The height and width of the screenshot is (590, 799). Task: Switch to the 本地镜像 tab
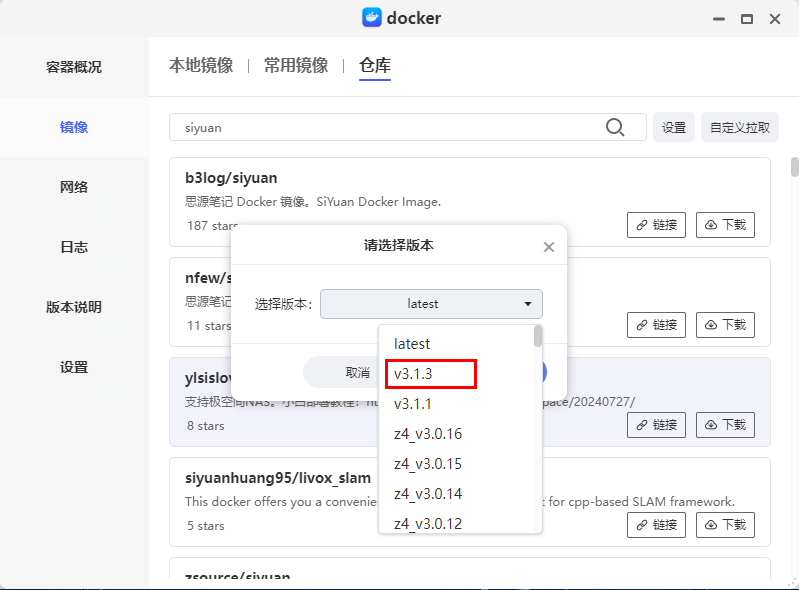point(201,66)
